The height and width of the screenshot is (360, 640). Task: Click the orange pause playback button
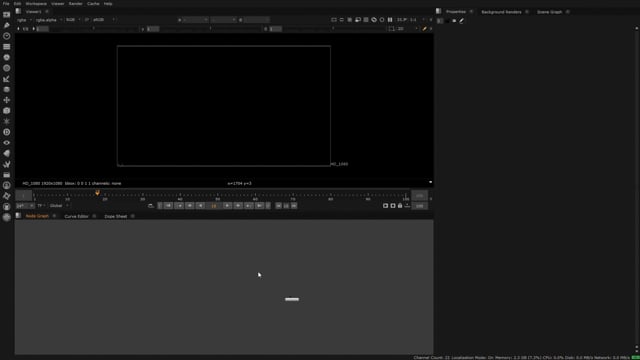click(213, 206)
